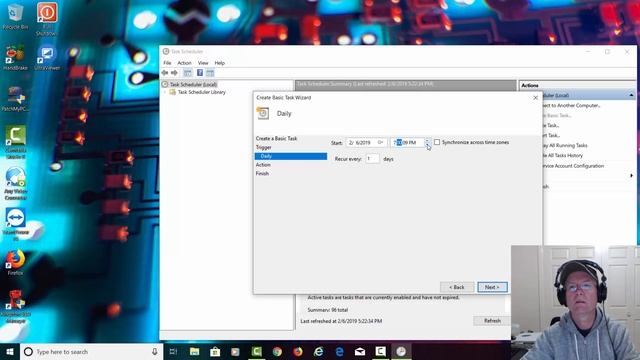Screen dimensions: 640x360
Task: Enable Synchronize across time zones
Action: (x=437, y=142)
